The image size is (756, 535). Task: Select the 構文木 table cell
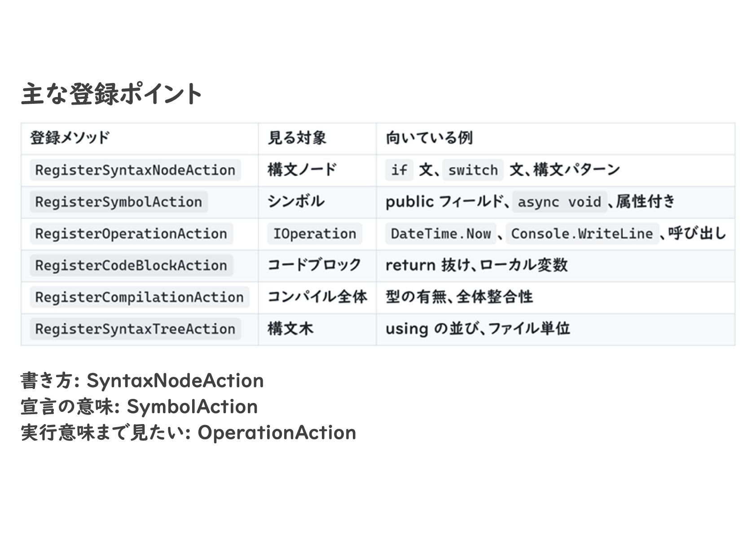pyautogui.click(x=290, y=329)
